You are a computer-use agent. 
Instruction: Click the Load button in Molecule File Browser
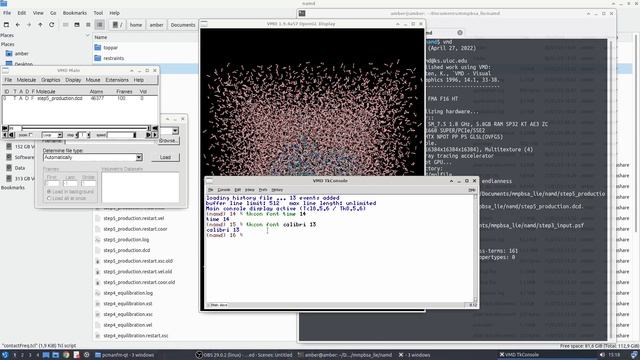click(x=165, y=157)
